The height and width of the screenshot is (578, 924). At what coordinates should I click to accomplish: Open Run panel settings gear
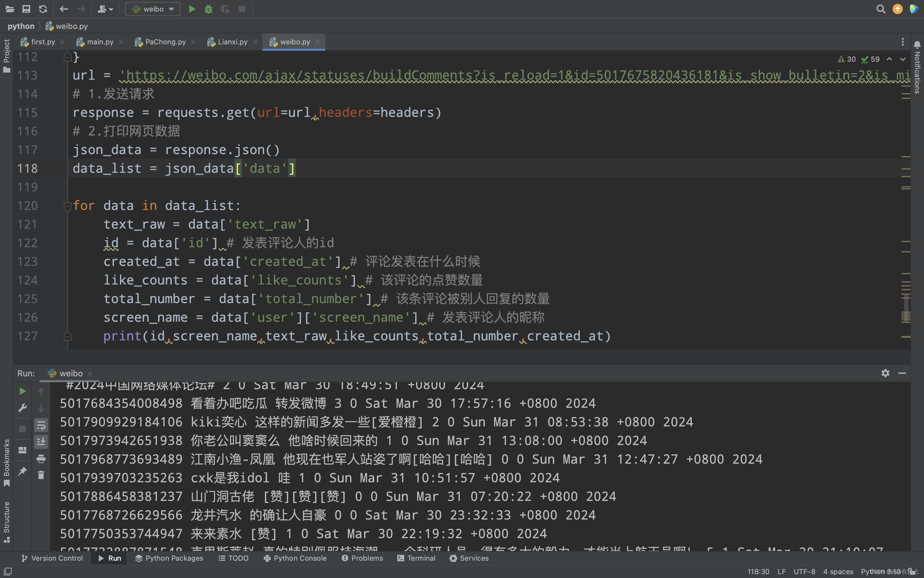[x=886, y=373]
